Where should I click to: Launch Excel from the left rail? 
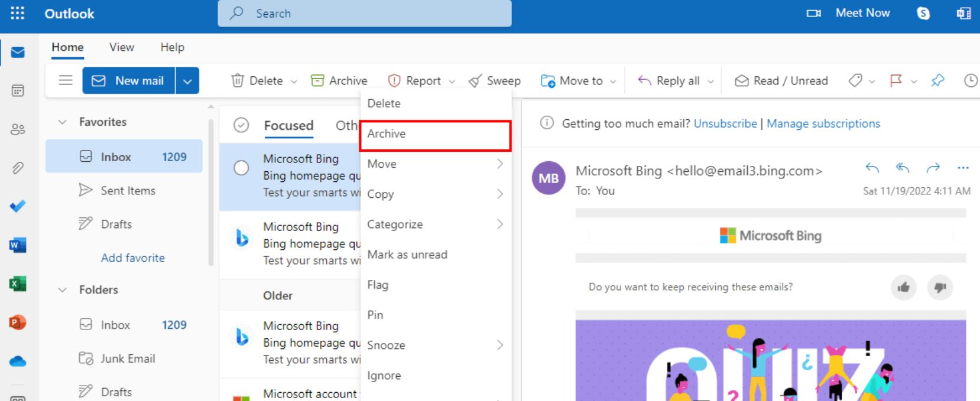(x=18, y=284)
